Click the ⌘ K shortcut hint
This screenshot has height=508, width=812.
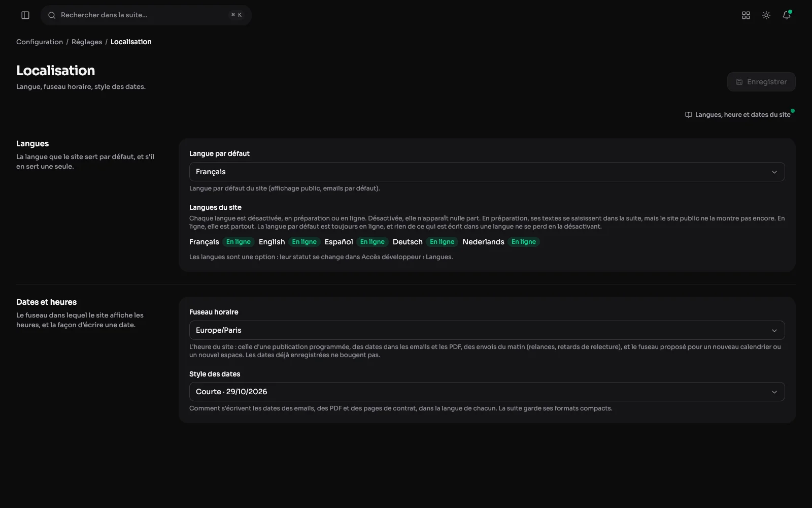pos(236,15)
